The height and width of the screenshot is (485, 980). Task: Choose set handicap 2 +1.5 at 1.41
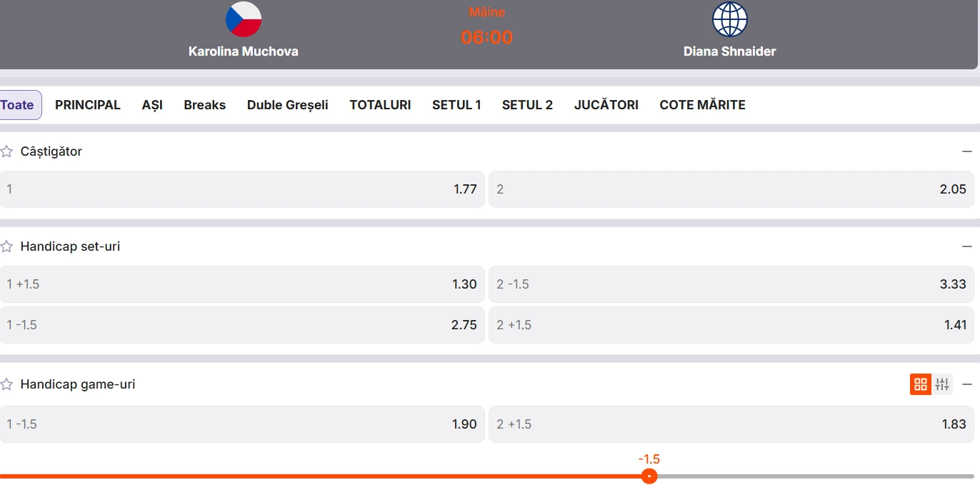click(731, 325)
